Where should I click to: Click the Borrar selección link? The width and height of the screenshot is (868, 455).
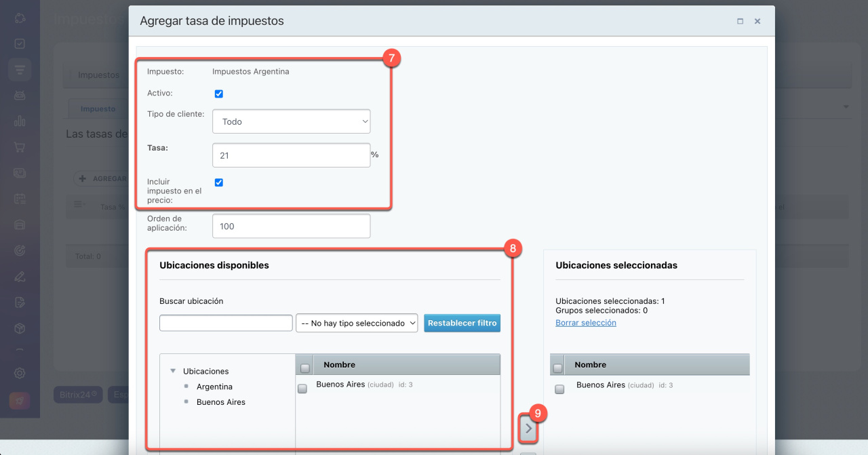[x=585, y=323]
